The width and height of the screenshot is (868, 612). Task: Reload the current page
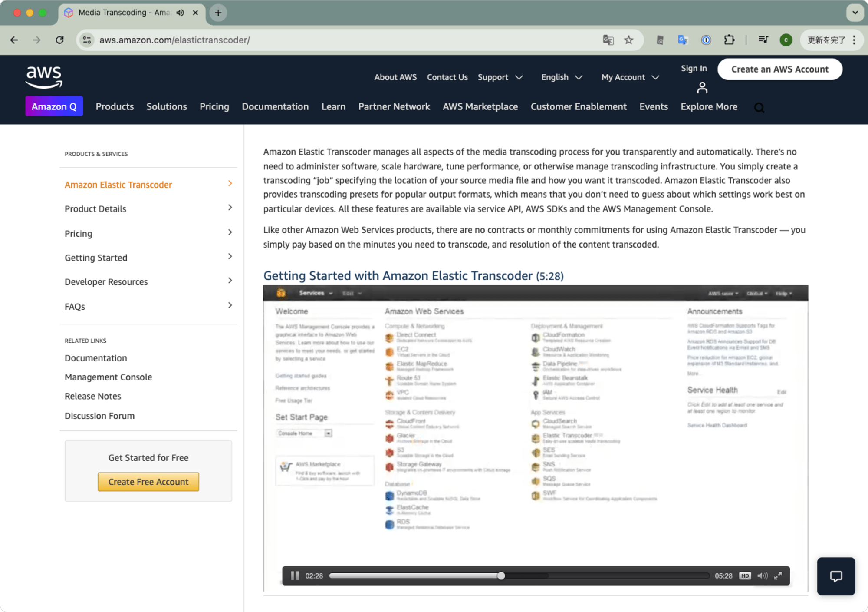60,40
